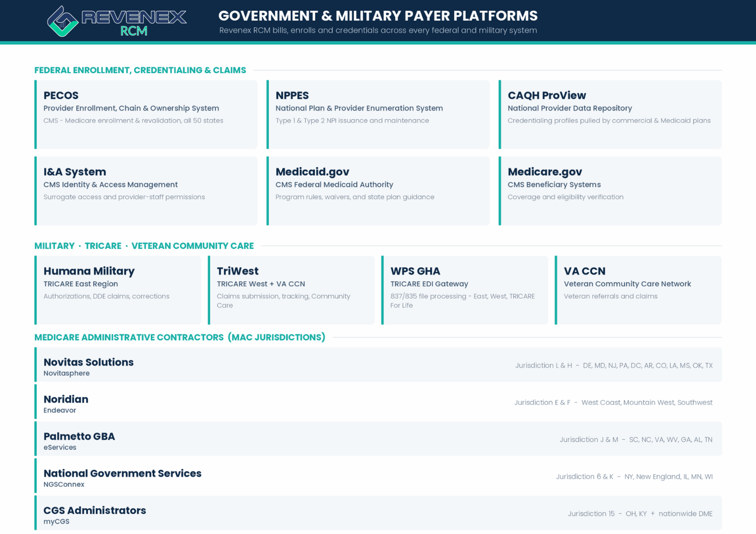The width and height of the screenshot is (756, 534).
Task: Select the CGS Administrators row
Action: click(378, 512)
